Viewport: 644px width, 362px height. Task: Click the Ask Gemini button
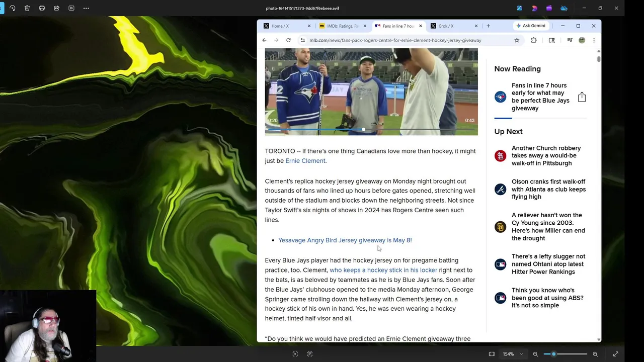coord(530,26)
